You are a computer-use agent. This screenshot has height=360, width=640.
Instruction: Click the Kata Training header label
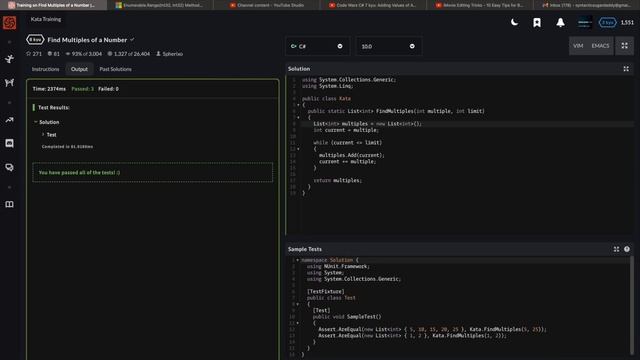click(46, 19)
